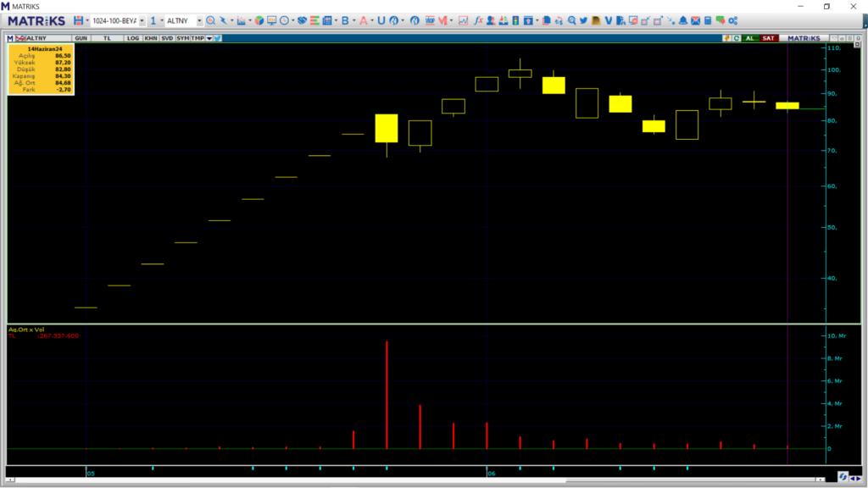Toggle TL currency on chart
This screenshot has height=488, width=868.
click(107, 38)
